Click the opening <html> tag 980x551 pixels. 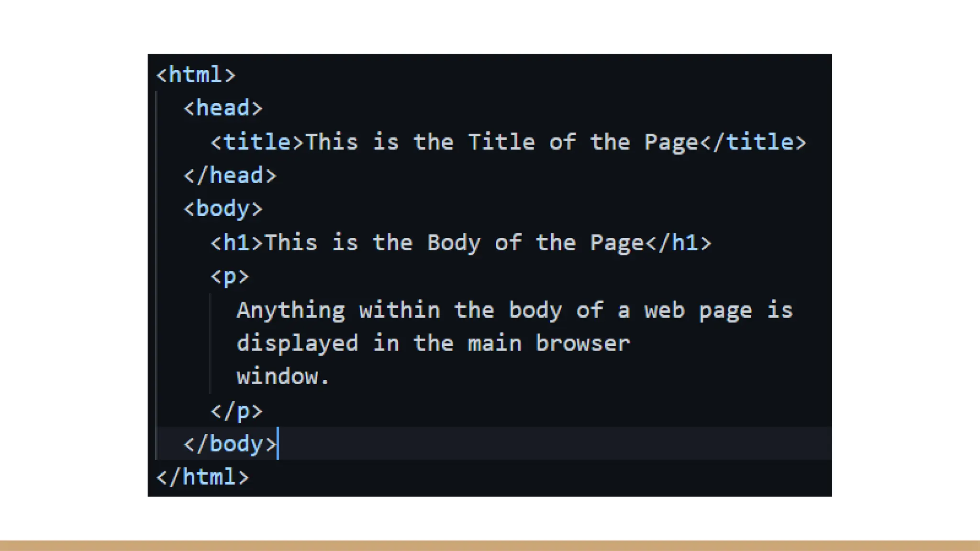(196, 75)
